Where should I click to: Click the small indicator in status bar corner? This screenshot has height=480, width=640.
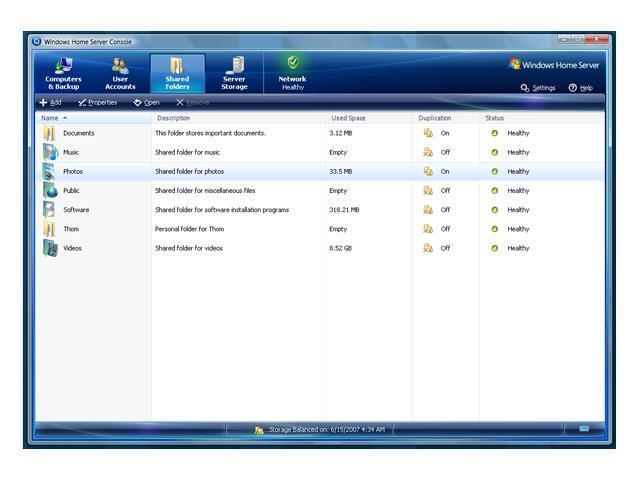(584, 429)
